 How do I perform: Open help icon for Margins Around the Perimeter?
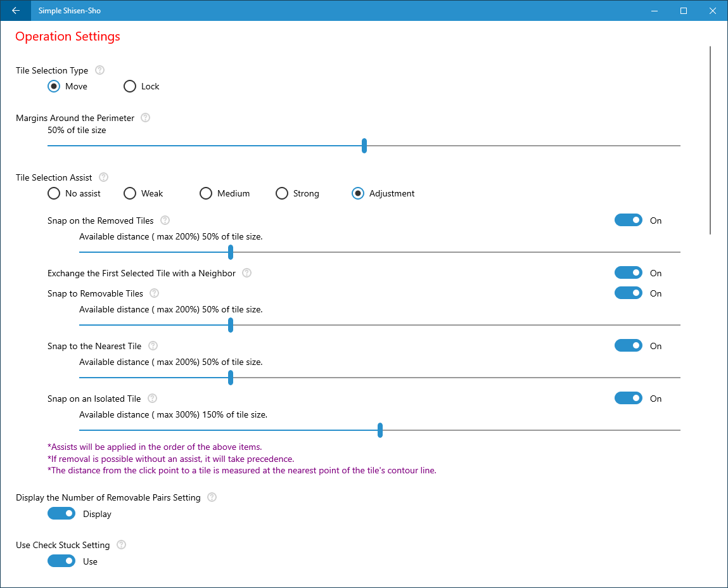[145, 117]
